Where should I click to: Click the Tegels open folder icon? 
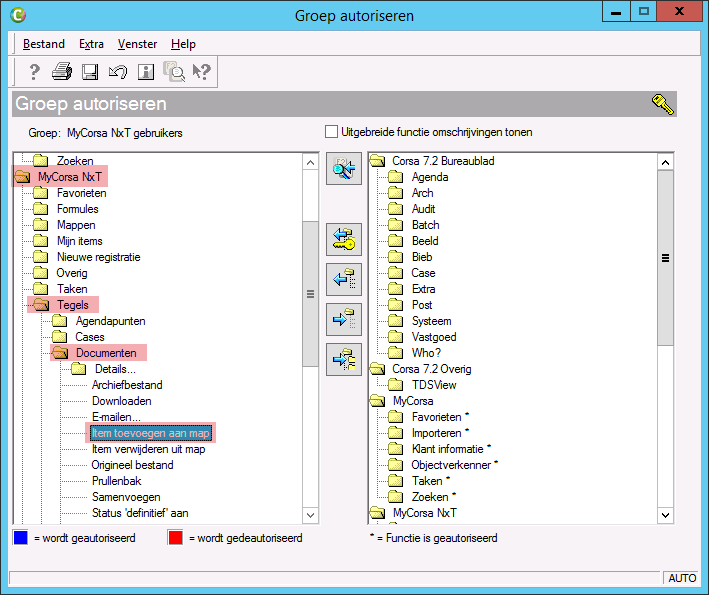(x=41, y=305)
